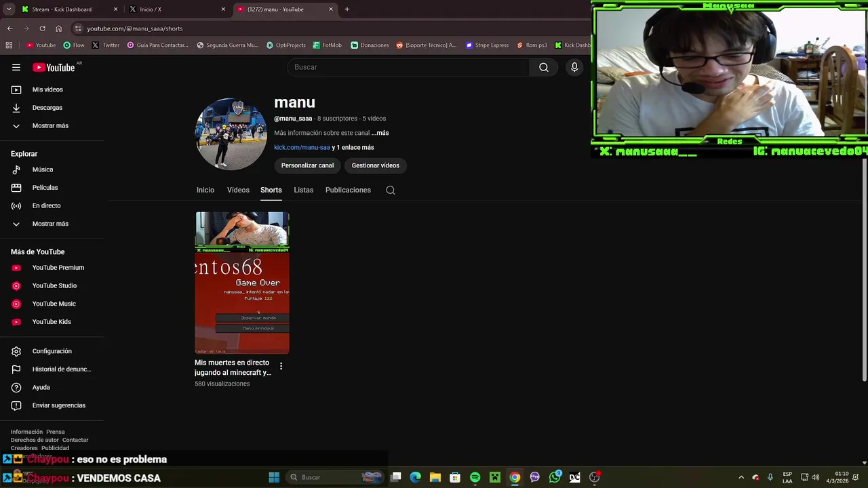This screenshot has width=868, height=488.
Task: View site information icon in address bar
Action: (78, 28)
